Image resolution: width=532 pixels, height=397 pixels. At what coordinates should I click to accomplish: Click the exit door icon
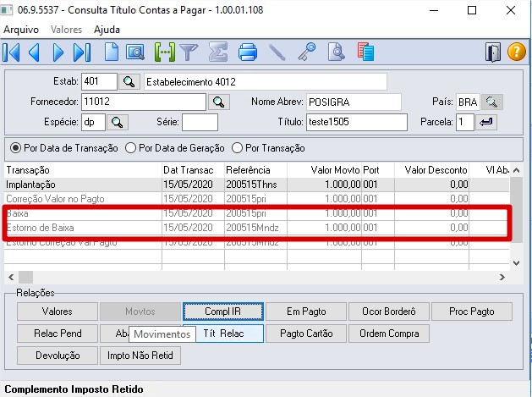(493, 52)
